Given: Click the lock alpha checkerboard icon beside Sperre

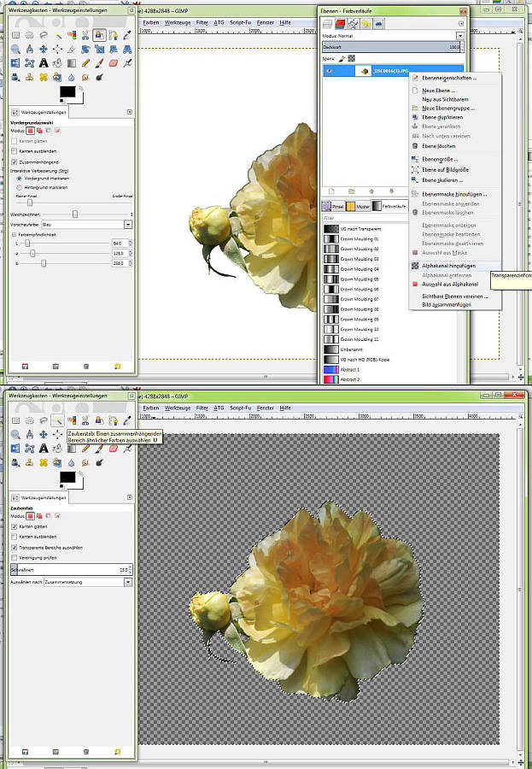Looking at the screenshot, I should point(351,59).
